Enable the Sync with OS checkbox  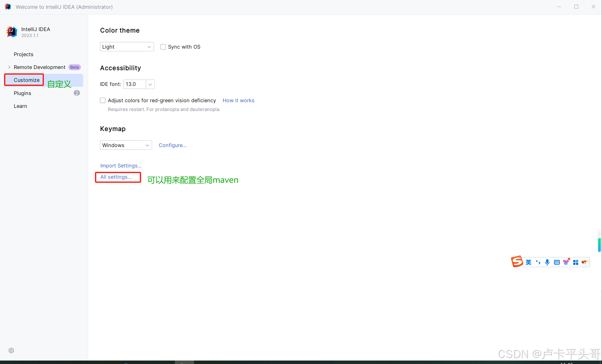tap(163, 47)
